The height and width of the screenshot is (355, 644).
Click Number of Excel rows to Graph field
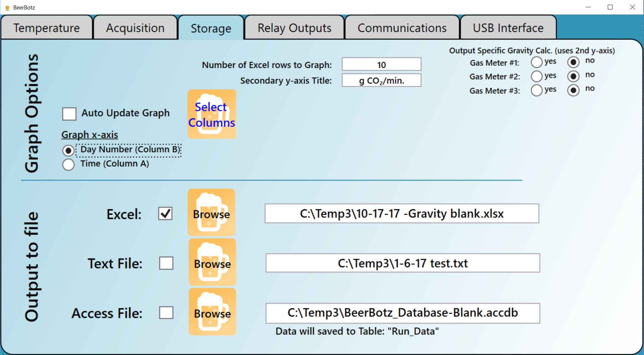[381, 64]
